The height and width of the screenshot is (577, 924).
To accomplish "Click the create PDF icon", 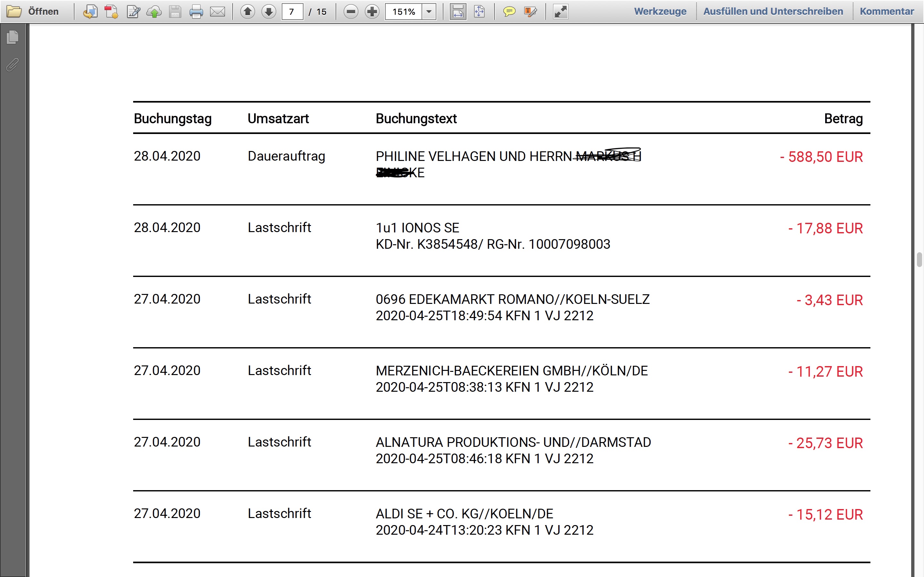I will pos(112,12).
